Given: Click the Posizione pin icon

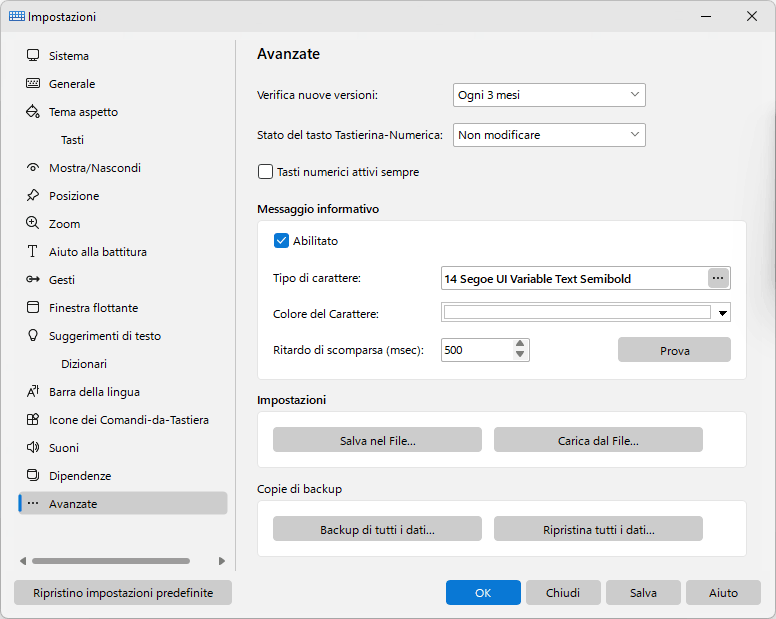Looking at the screenshot, I should click(x=33, y=195).
